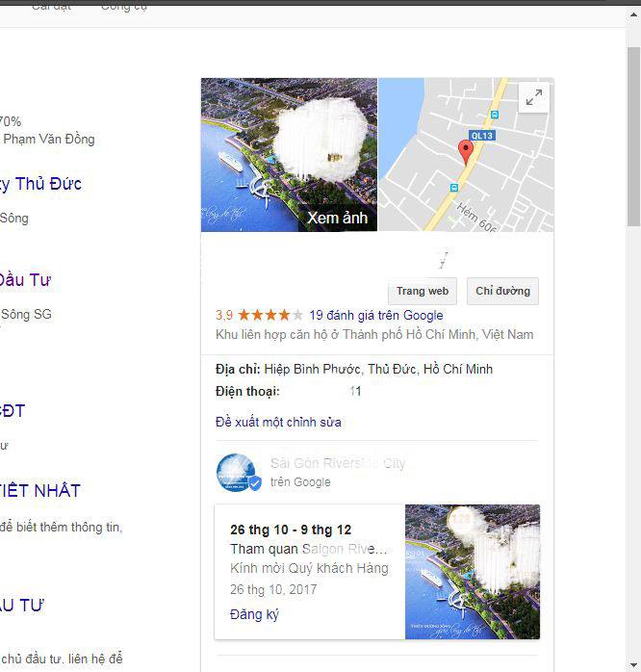The width and height of the screenshot is (641, 672).
Task: Click the 'trên Google' label under the profile name
Action: point(300,482)
